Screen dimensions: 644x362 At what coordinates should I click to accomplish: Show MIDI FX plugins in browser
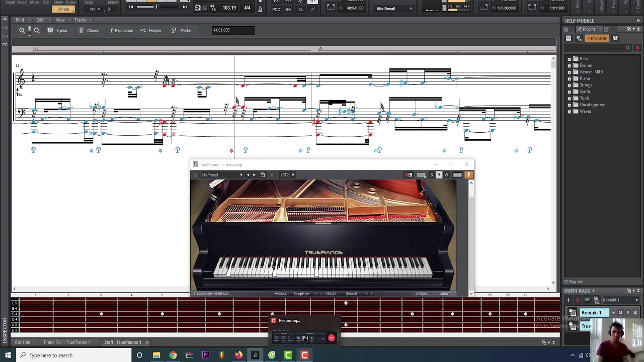pos(579,38)
